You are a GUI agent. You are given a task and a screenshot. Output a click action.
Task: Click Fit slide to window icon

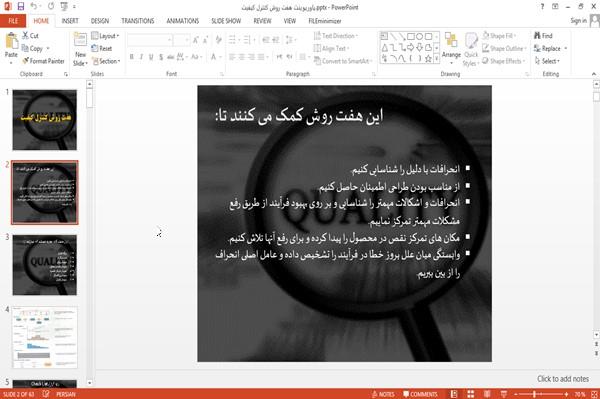(594, 394)
